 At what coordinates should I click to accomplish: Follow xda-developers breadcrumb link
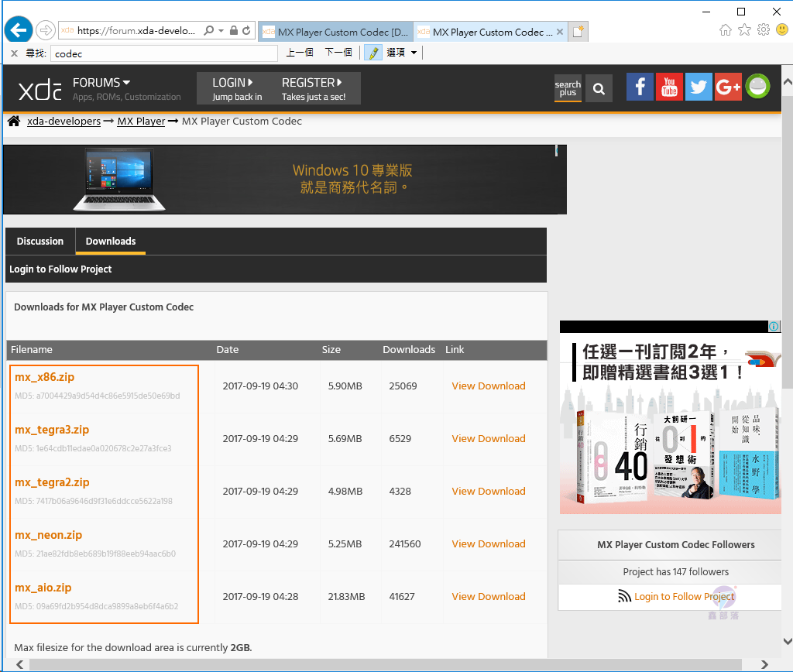coord(64,122)
